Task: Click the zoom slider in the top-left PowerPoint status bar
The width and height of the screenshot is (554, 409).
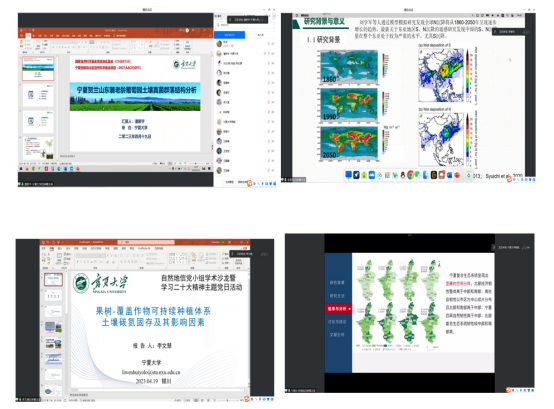Action: pyautogui.click(x=195, y=164)
